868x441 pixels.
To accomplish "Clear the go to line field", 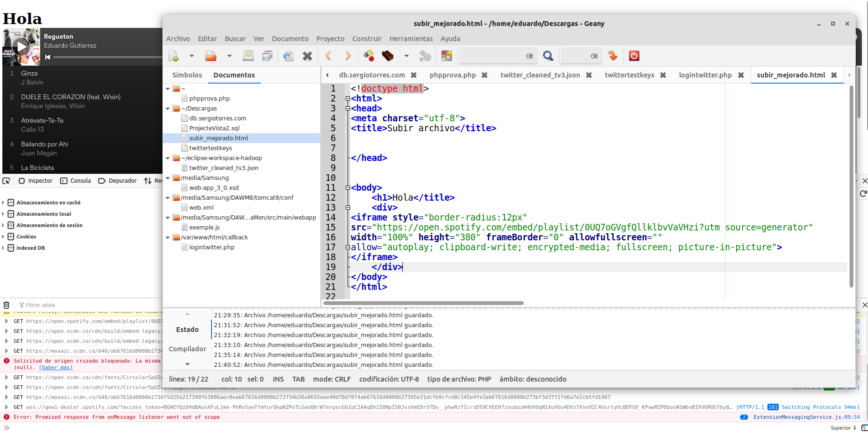I will (x=594, y=56).
